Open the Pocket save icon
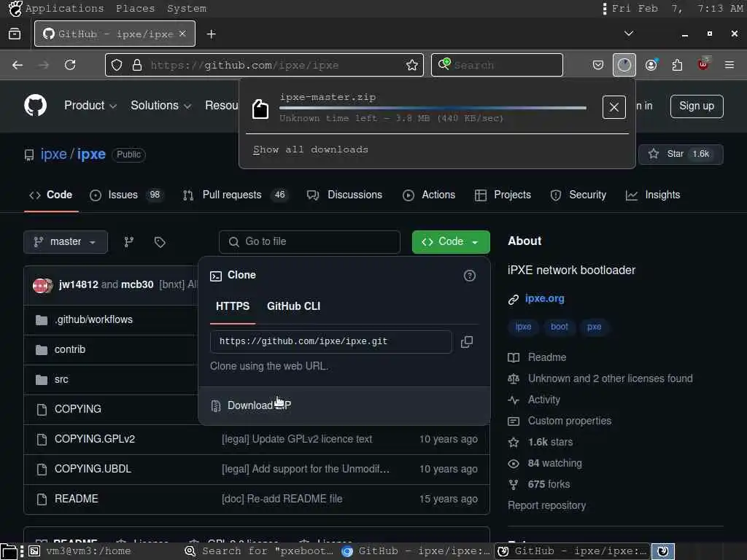 pos(598,65)
